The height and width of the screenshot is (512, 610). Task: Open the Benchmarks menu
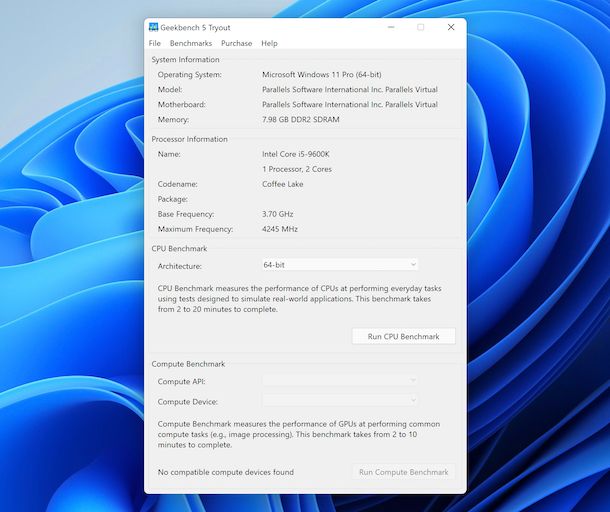coord(191,43)
